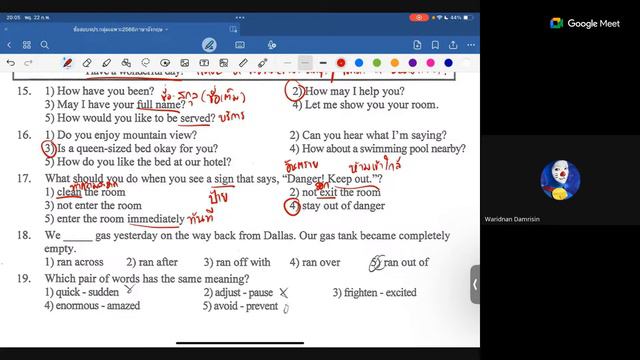The height and width of the screenshot is (360, 640).
Task: Tap the home indicator bar at bottom
Action: pos(240,343)
